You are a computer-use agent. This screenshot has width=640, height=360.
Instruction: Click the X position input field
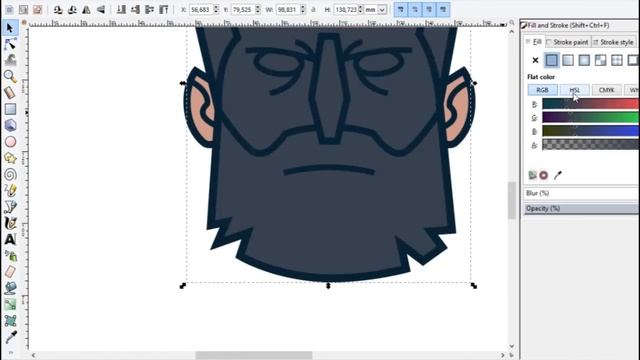tap(202, 9)
